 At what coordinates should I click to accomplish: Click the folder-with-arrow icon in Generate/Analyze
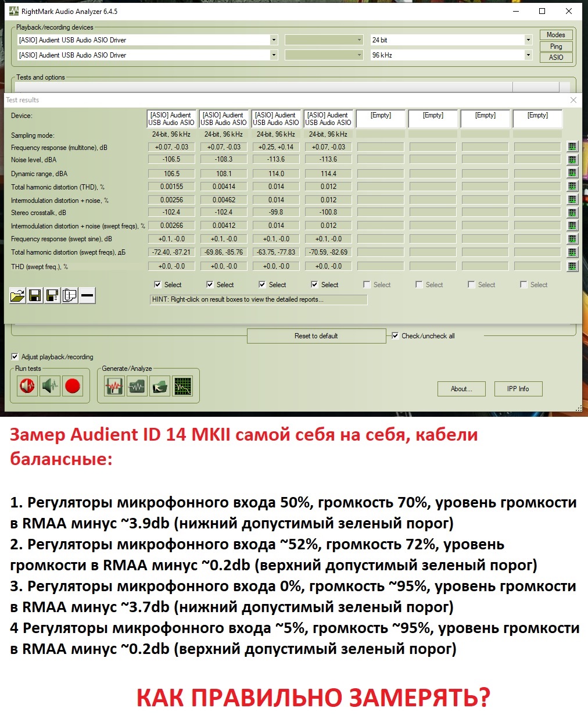160,386
